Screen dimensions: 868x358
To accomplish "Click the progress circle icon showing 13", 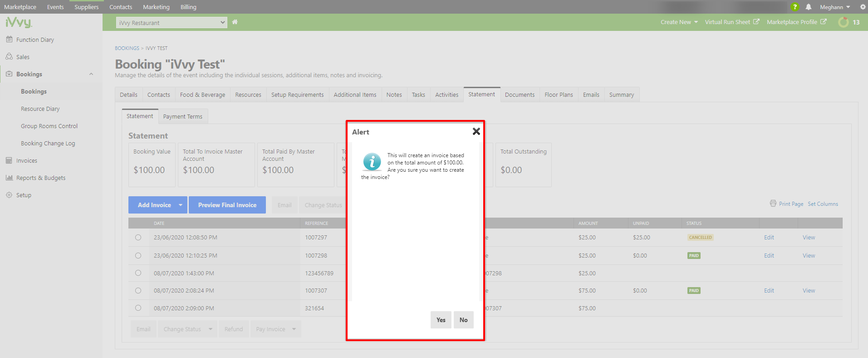I will pos(843,22).
